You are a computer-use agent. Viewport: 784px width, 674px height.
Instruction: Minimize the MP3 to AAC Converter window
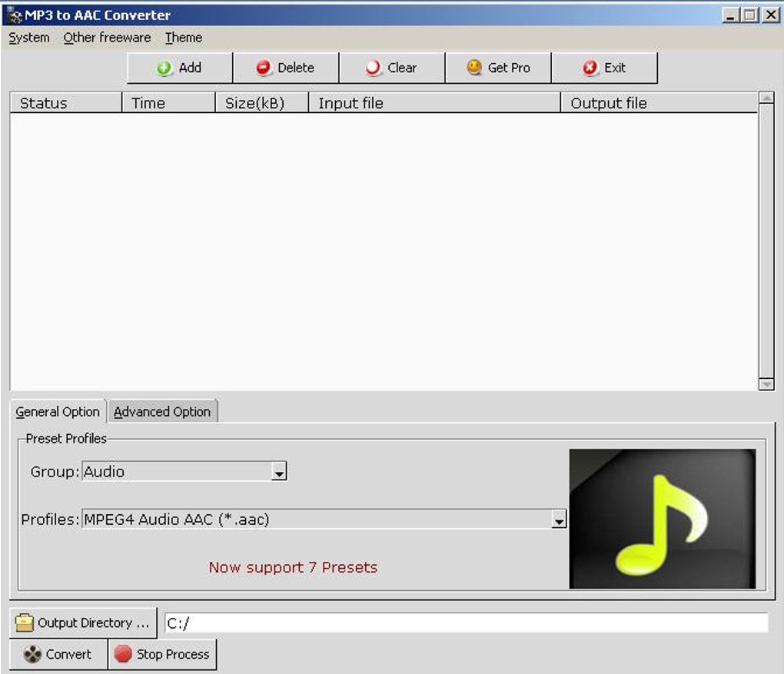[x=730, y=15]
